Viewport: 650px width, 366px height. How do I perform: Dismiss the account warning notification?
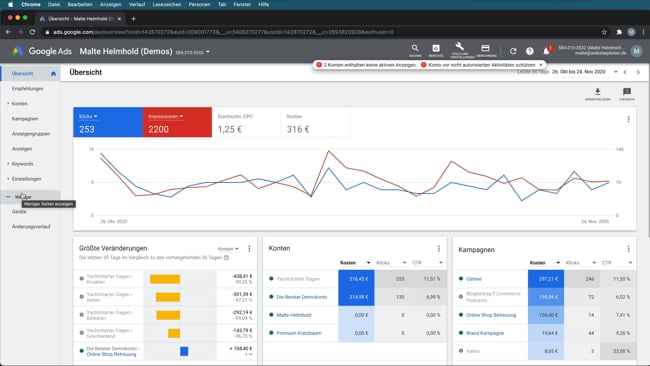pyautogui.click(x=541, y=65)
